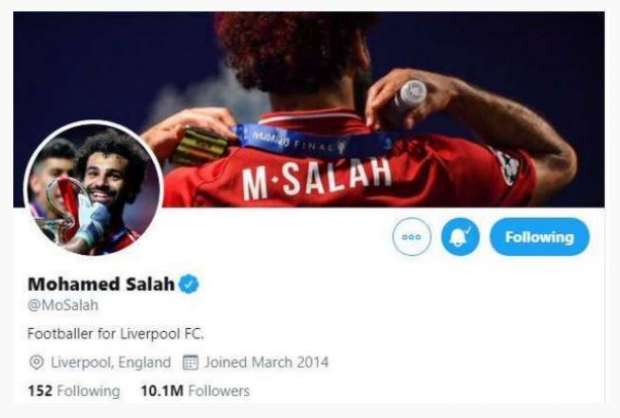The width and height of the screenshot is (620, 418).
Task: Click the blue medal ribbon in banner
Action: 312,141
